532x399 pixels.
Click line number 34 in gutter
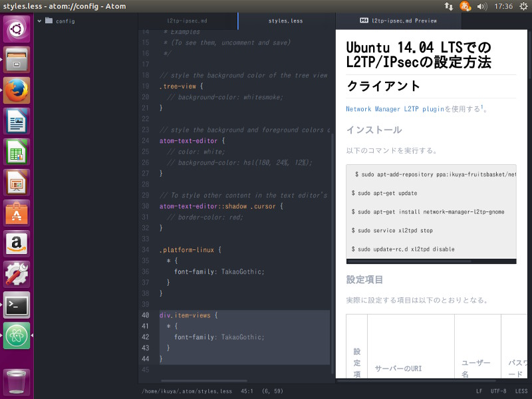tap(146, 250)
